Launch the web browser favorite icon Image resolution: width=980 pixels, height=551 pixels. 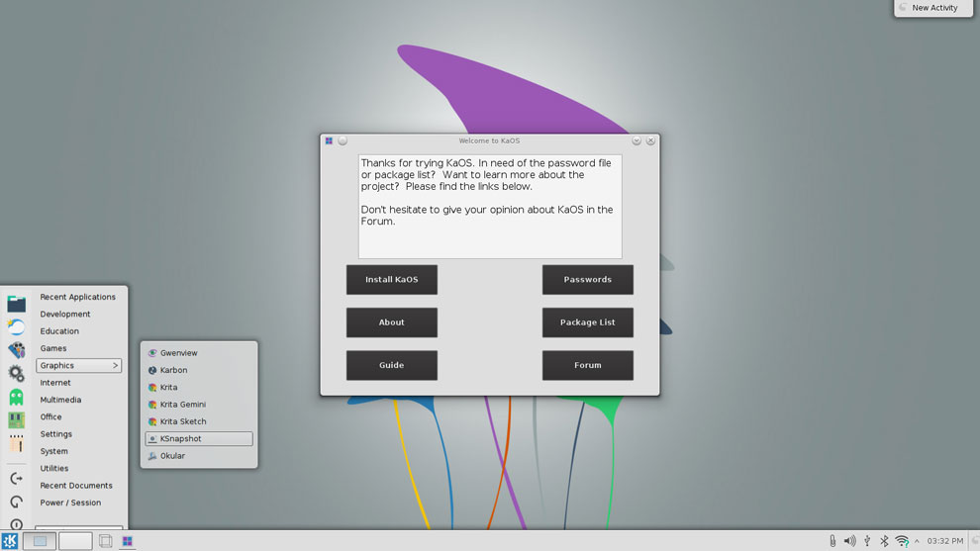[16, 326]
